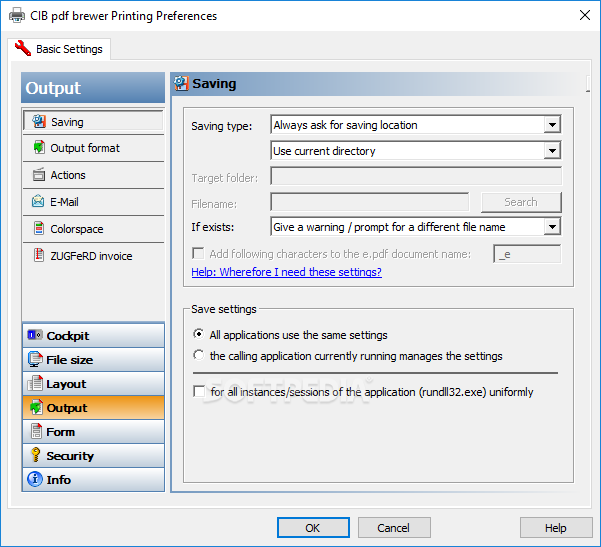This screenshot has height=547, width=601.
Task: Select 'All applications use the same settings'
Action: [x=200, y=335]
